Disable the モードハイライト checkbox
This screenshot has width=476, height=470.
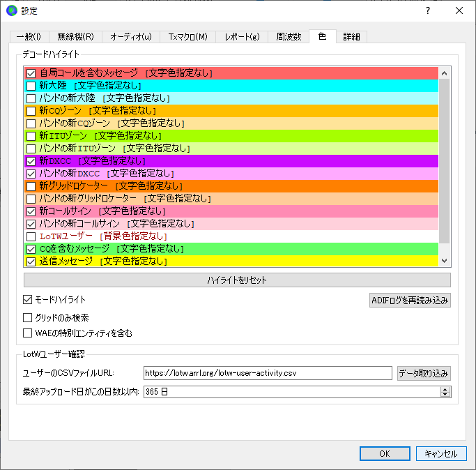(28, 300)
